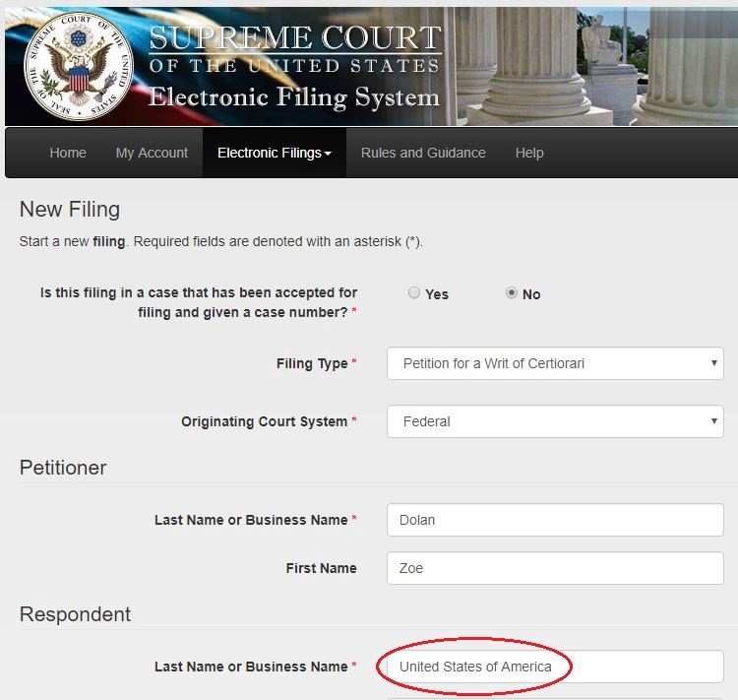The height and width of the screenshot is (700, 738).
Task: Click Petitioner First Name field with Zoe
Action: click(x=555, y=568)
